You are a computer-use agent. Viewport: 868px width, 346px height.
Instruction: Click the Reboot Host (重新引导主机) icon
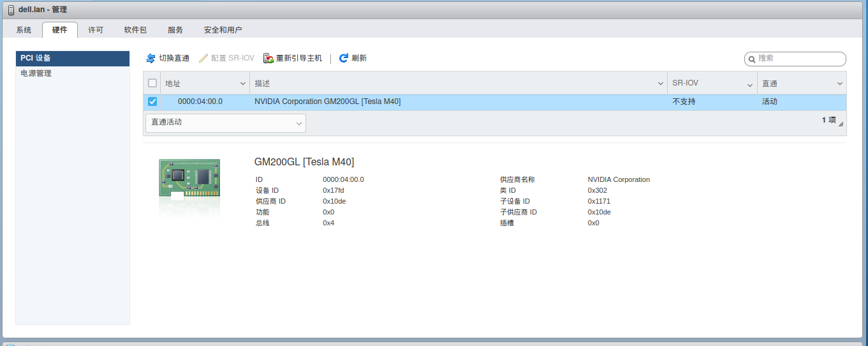click(x=268, y=58)
